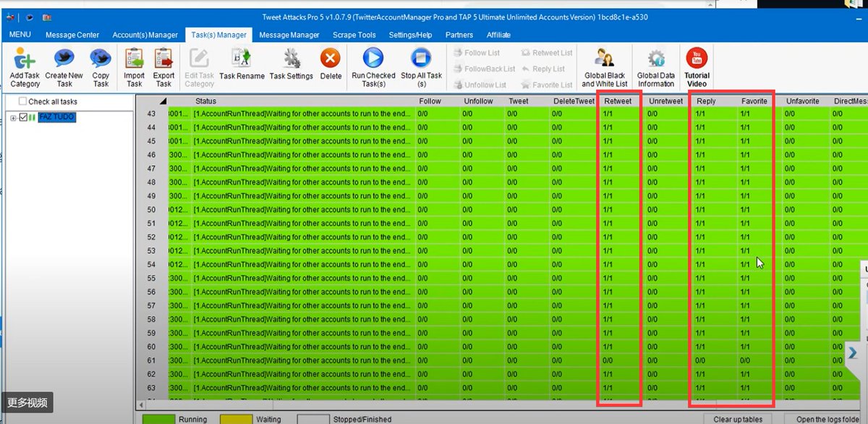The height and width of the screenshot is (424, 868).
Task: Select the FAZ TUDO task category
Action: point(57,117)
